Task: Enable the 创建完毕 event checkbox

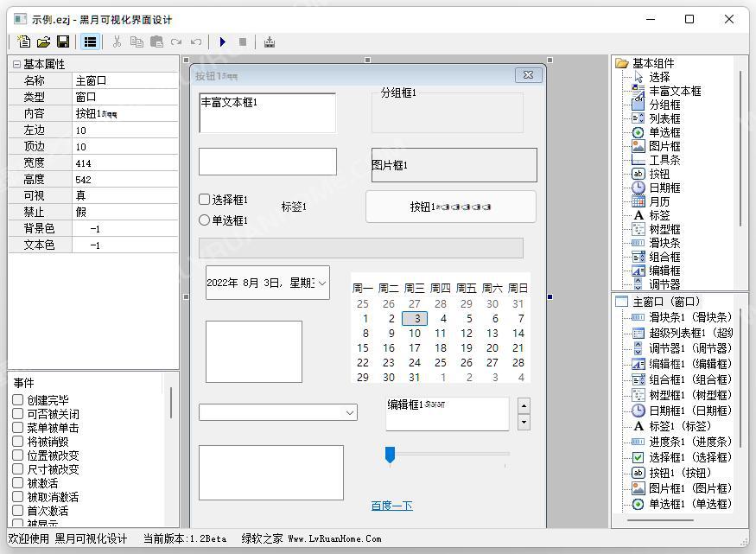Action: (x=18, y=400)
